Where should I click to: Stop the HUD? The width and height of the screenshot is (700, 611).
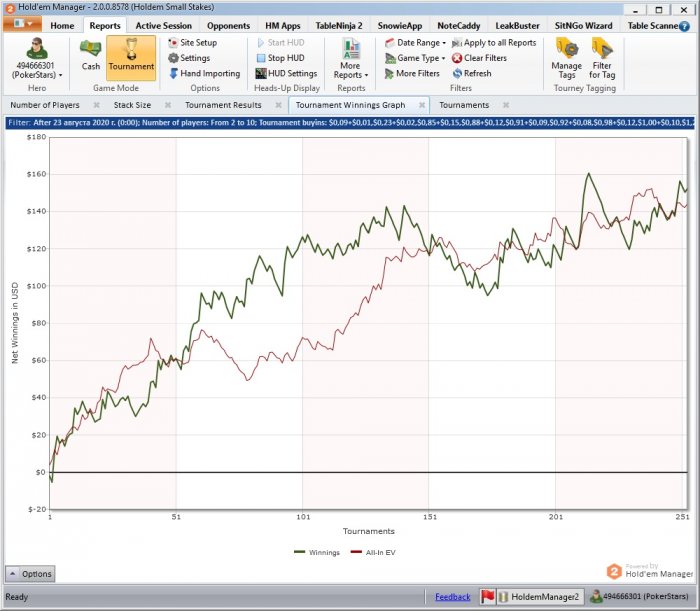tap(281, 58)
